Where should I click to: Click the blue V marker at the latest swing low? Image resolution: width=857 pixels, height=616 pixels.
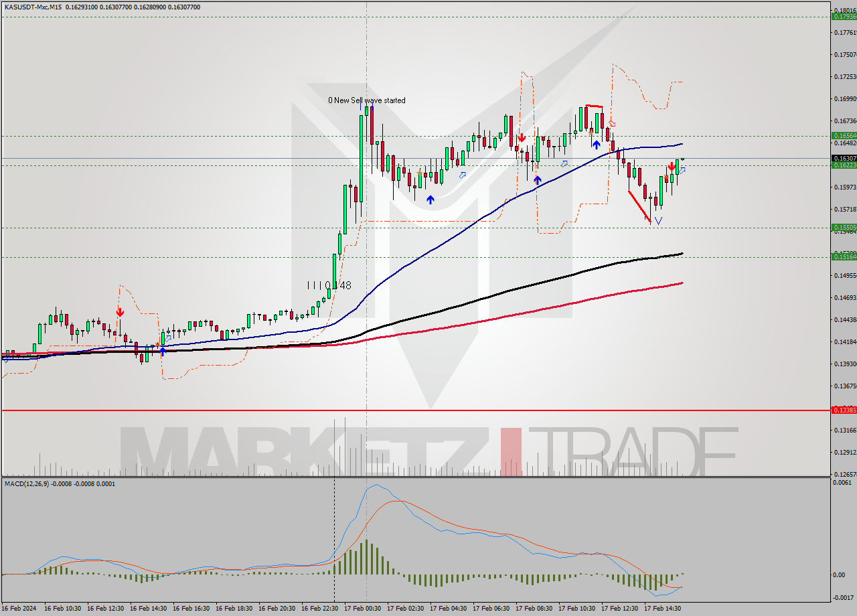point(658,220)
